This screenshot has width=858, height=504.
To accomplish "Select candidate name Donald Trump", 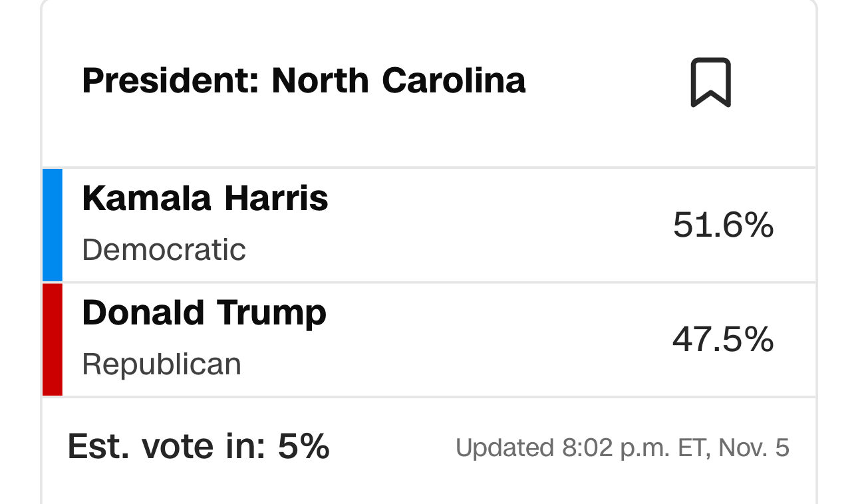I will [204, 313].
